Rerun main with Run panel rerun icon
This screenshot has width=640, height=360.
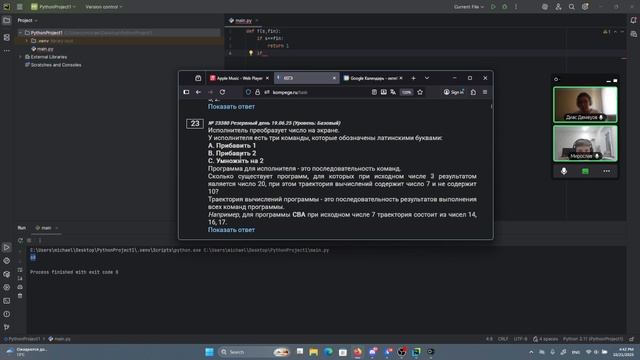[x=20, y=240]
